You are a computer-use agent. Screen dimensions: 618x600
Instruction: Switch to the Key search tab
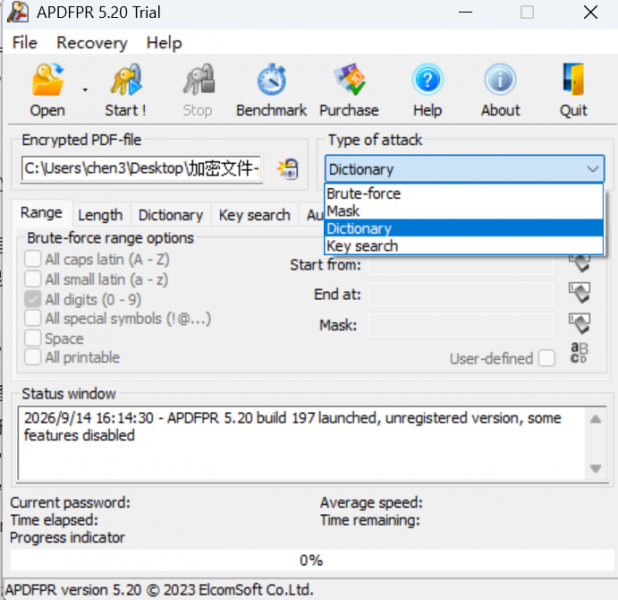[255, 215]
